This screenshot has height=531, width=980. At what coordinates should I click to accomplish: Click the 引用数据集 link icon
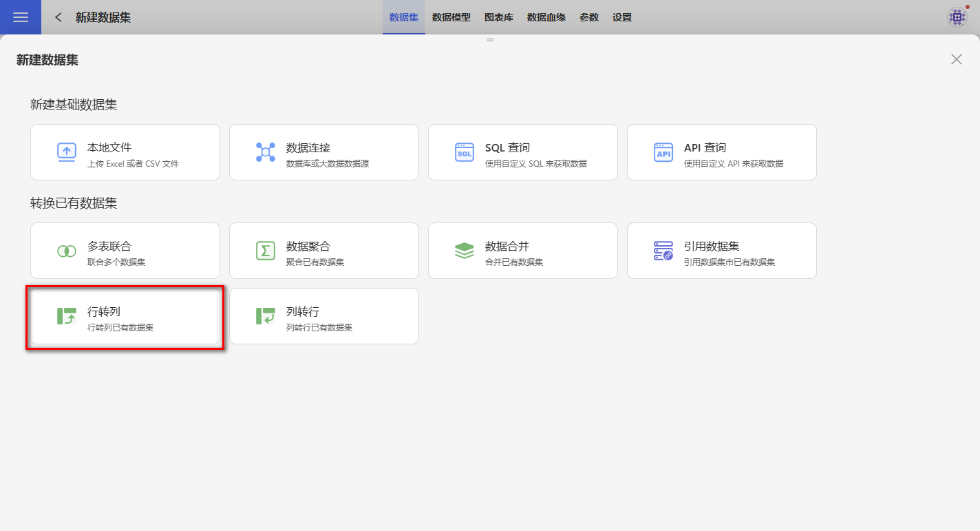coord(663,251)
